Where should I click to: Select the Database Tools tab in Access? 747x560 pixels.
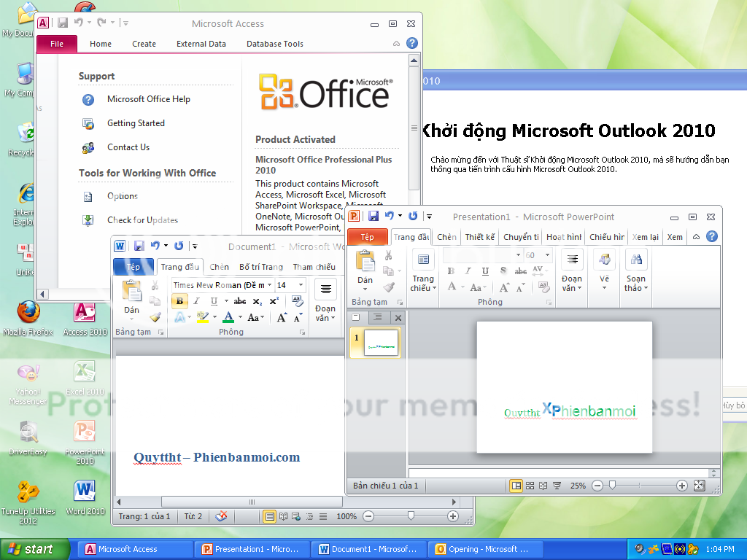[x=275, y=44]
